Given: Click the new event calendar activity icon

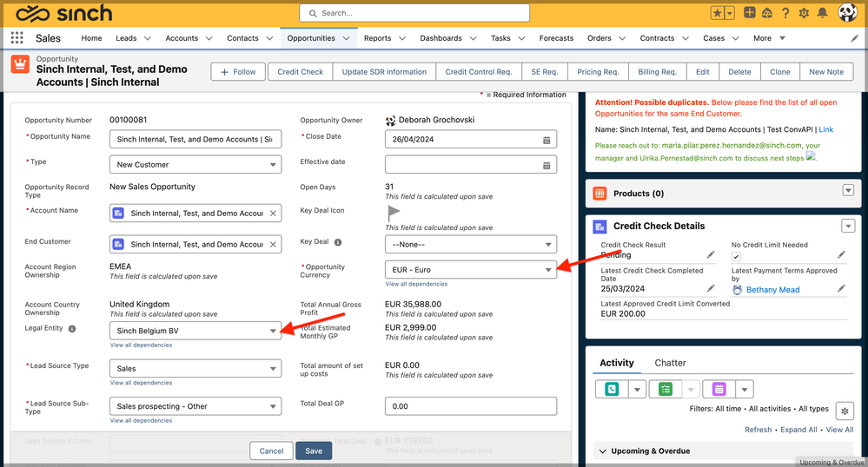Looking at the screenshot, I should (x=719, y=390).
